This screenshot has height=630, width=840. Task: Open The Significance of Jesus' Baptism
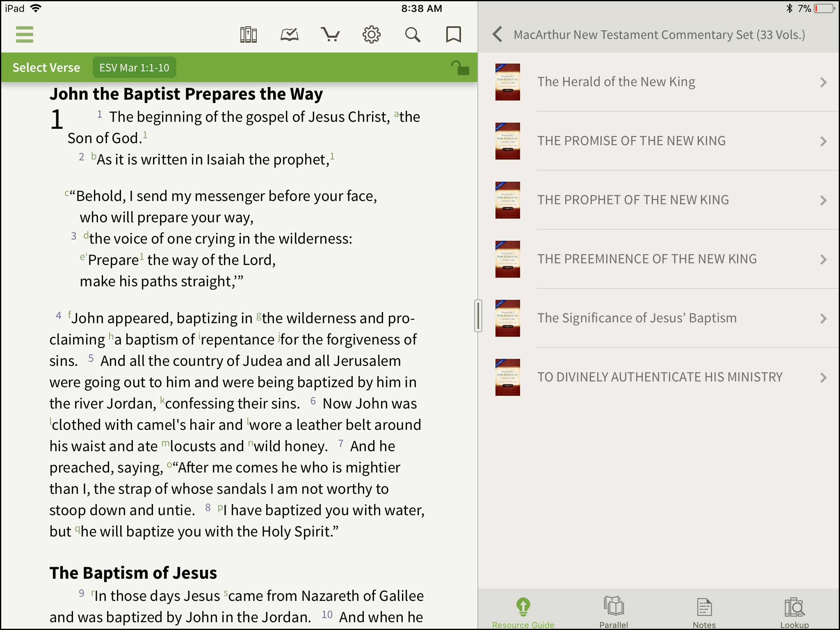click(x=659, y=318)
